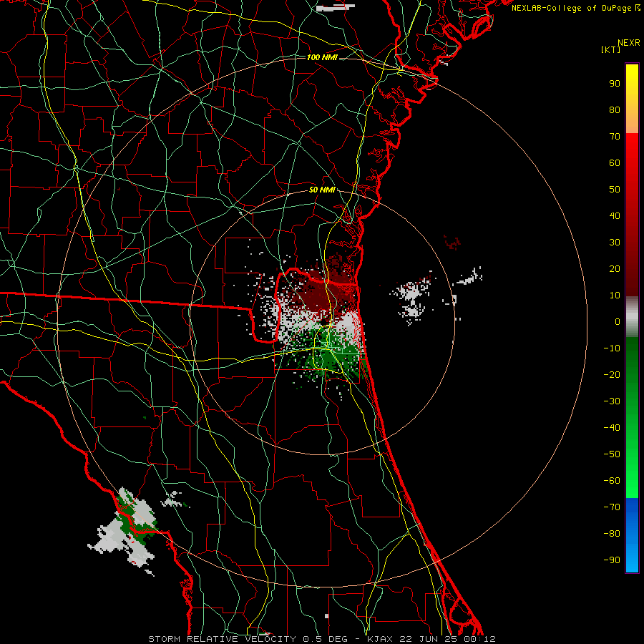Select the 10 knot scale label

(615, 296)
